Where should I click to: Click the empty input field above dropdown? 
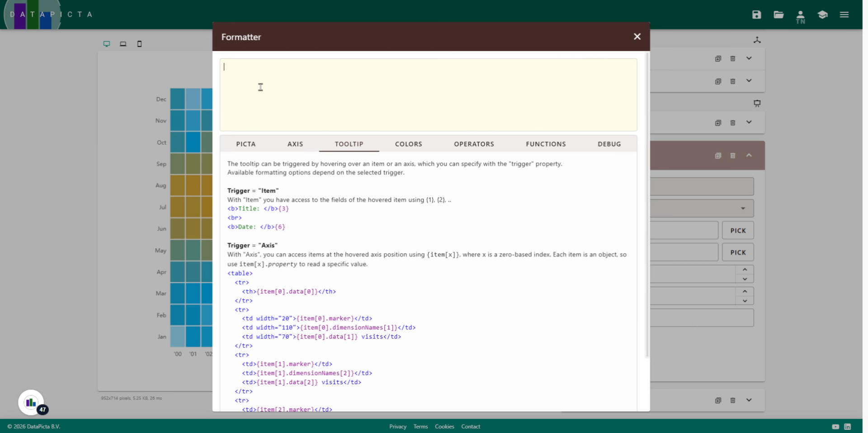pos(702,186)
